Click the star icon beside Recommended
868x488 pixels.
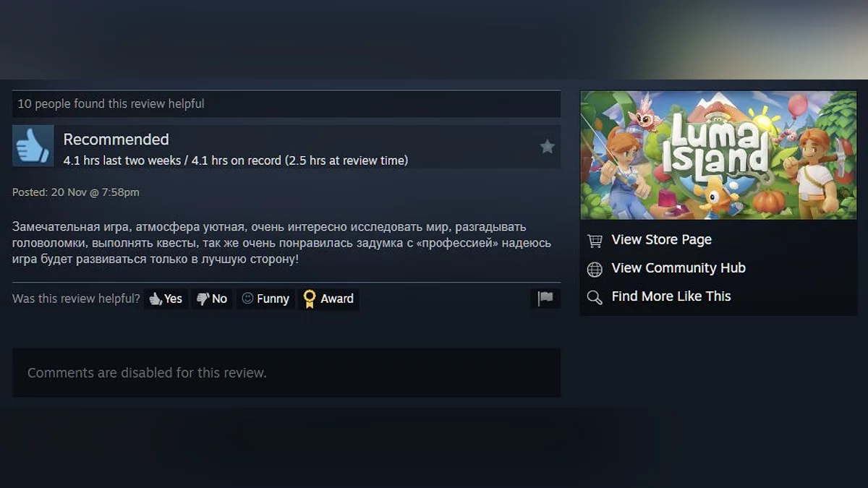point(548,147)
